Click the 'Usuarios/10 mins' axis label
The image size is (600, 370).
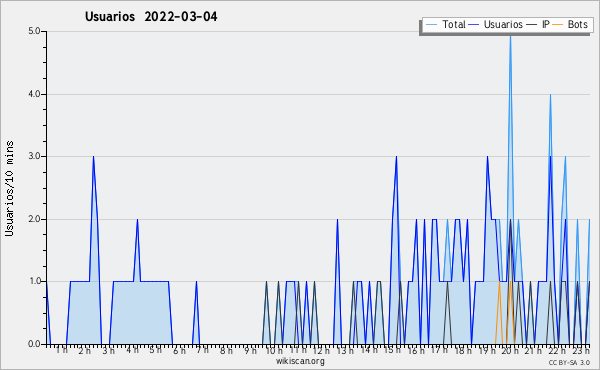tap(9, 188)
